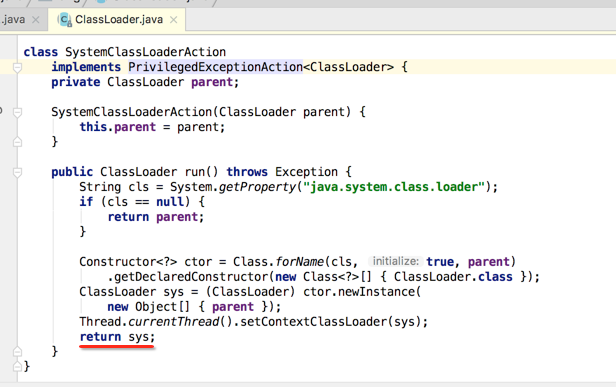Click the implements keyword
The width and height of the screenshot is (616, 387).
(x=86, y=67)
